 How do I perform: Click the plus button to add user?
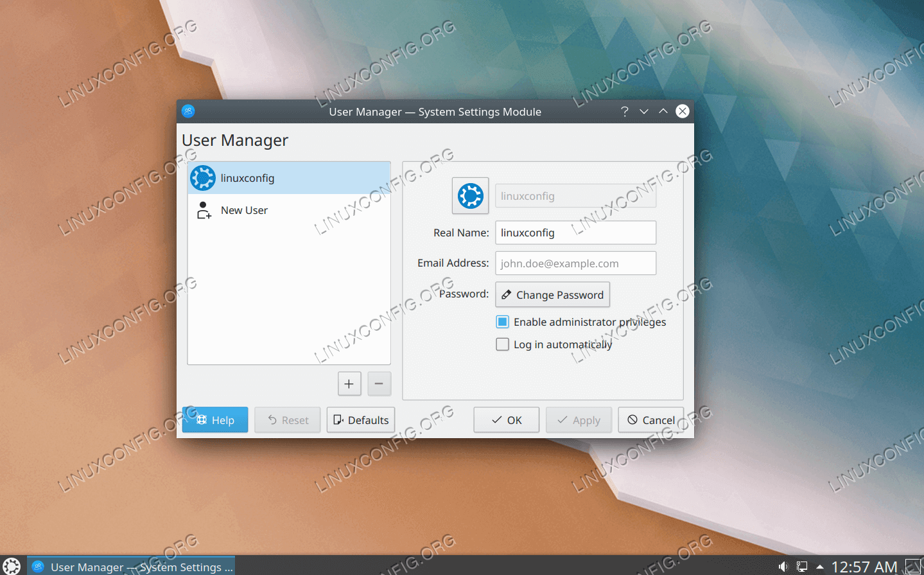coord(349,384)
